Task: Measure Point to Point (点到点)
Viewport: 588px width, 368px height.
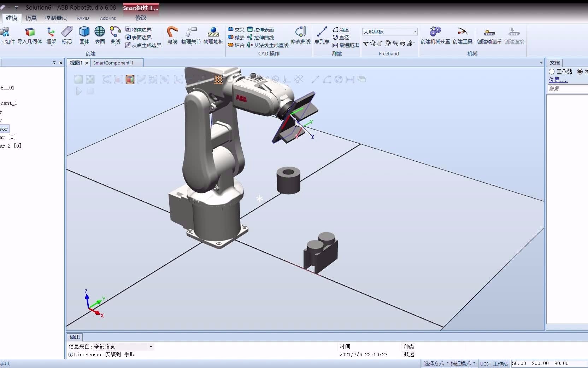Action: click(322, 35)
